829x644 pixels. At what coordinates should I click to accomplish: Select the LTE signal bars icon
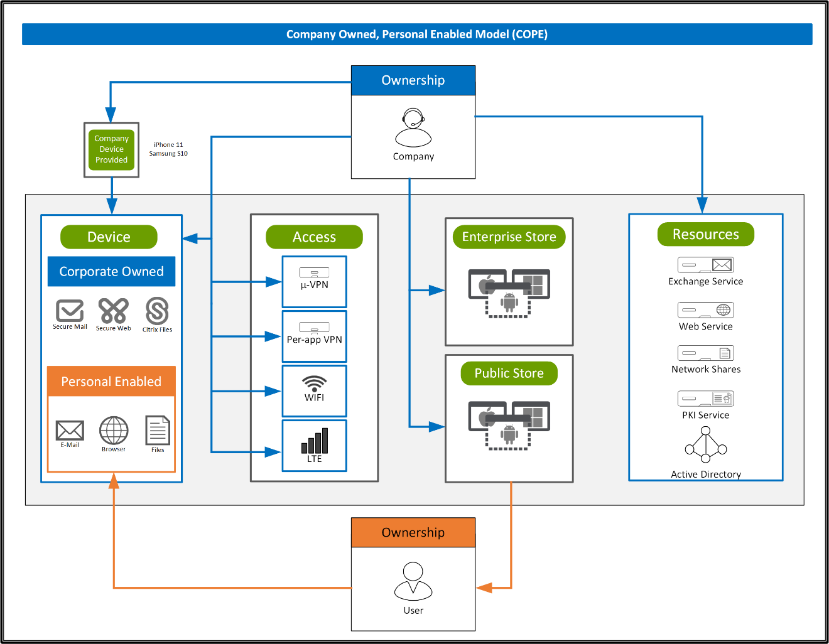pos(315,441)
